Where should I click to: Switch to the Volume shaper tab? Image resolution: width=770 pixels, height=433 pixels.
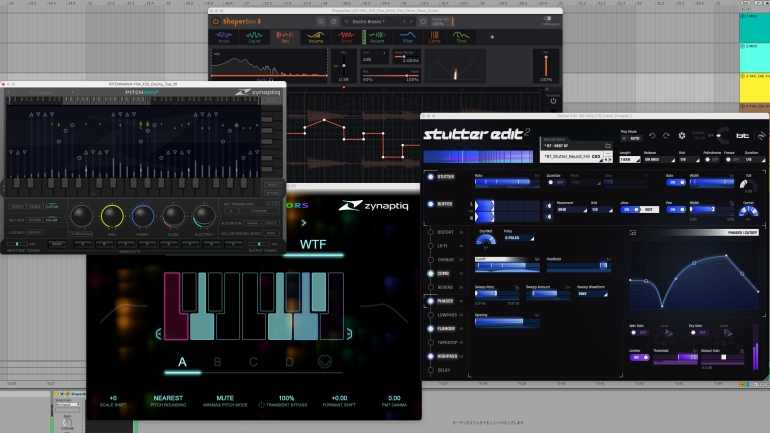tap(316, 37)
